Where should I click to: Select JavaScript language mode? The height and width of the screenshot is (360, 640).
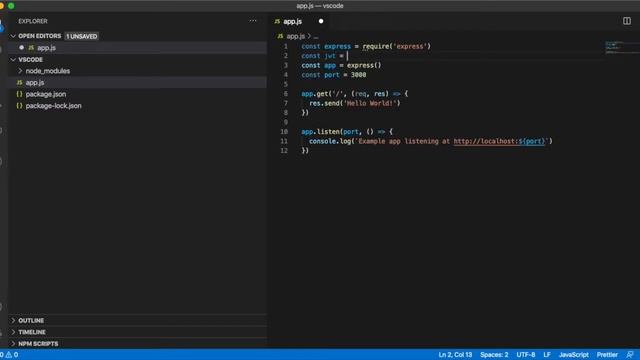click(573, 355)
